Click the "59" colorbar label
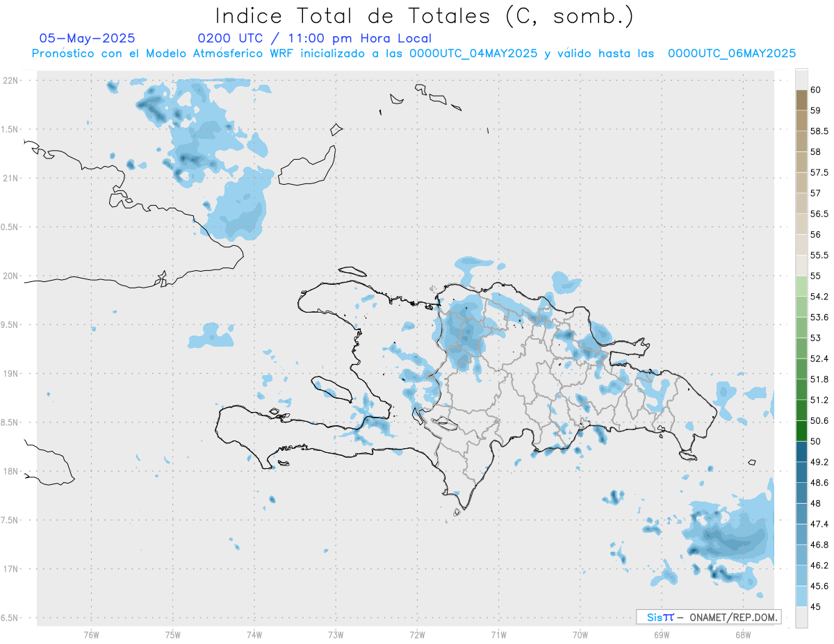 click(x=815, y=110)
